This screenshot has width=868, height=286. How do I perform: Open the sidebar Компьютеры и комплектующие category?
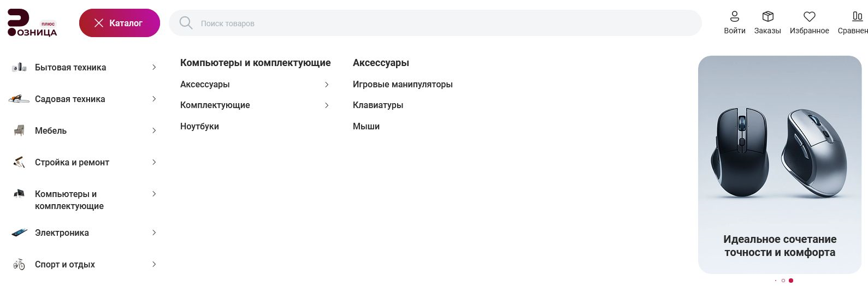[x=69, y=200]
